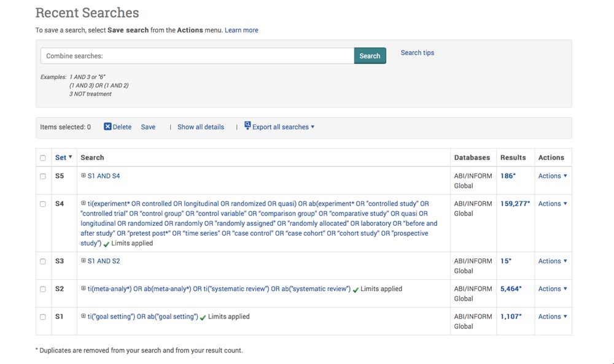Image resolution: width=614 pixels, height=364 pixels.
Task: Expand details for S4 search
Action: (x=83, y=203)
